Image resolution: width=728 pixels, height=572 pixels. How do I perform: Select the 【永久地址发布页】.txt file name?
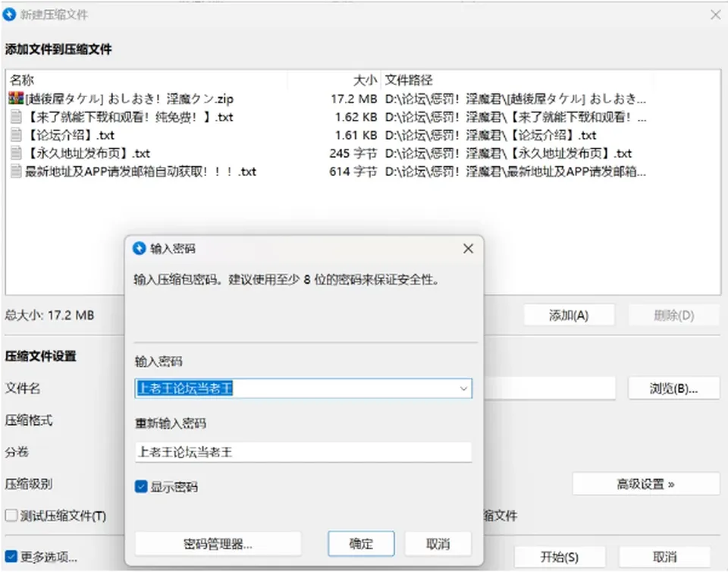(x=87, y=153)
